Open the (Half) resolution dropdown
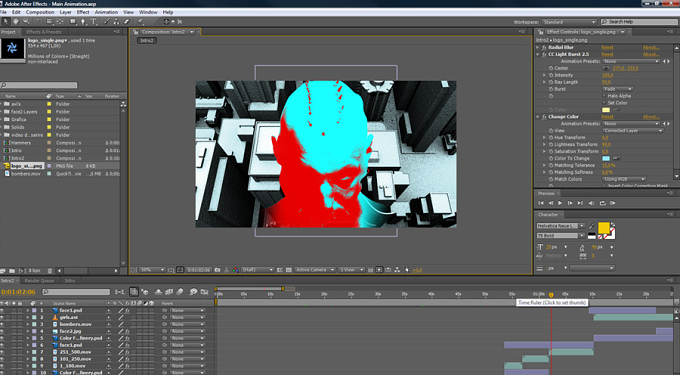The height and width of the screenshot is (375, 680). point(257,270)
